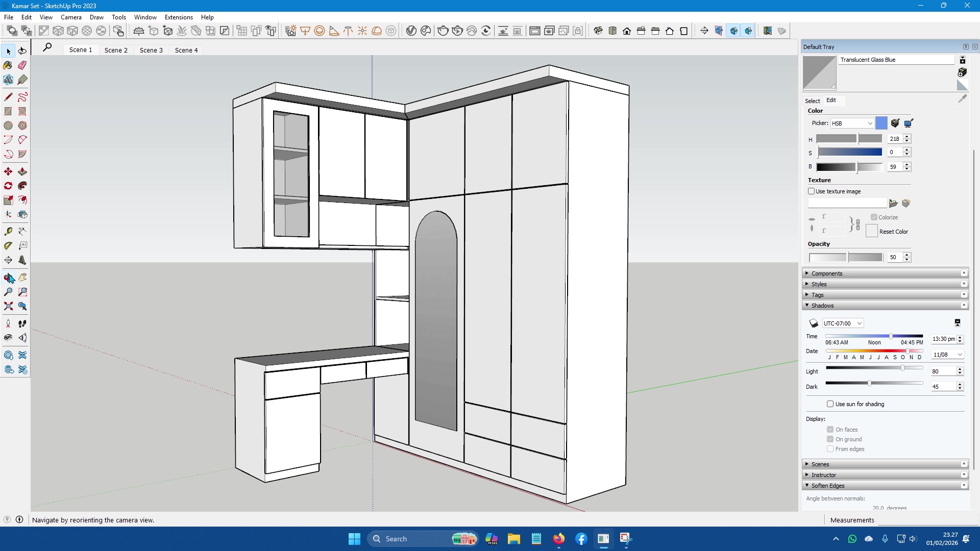The height and width of the screenshot is (551, 980).
Task: Click the Zoom Extents tool
Action: (8, 306)
